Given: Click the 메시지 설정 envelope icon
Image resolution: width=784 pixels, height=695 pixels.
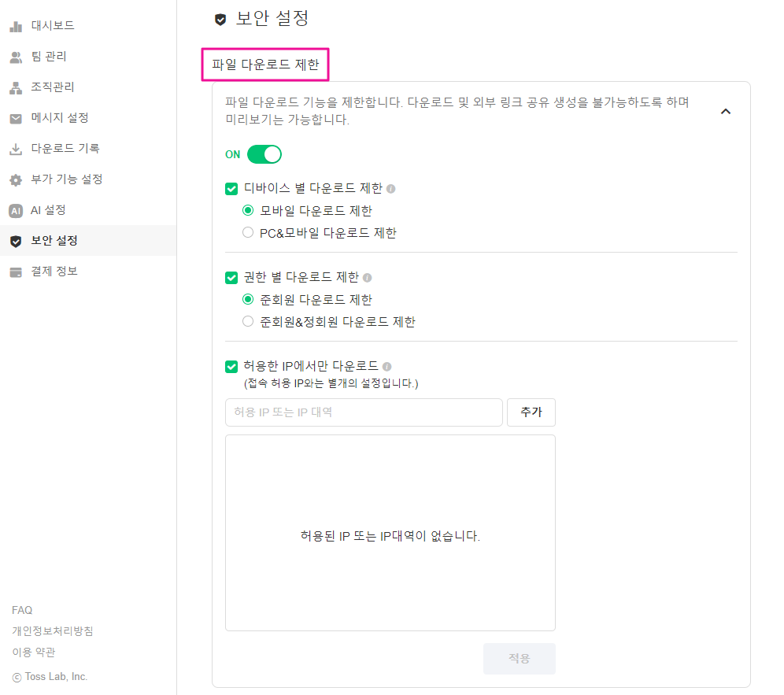Looking at the screenshot, I should 16,118.
